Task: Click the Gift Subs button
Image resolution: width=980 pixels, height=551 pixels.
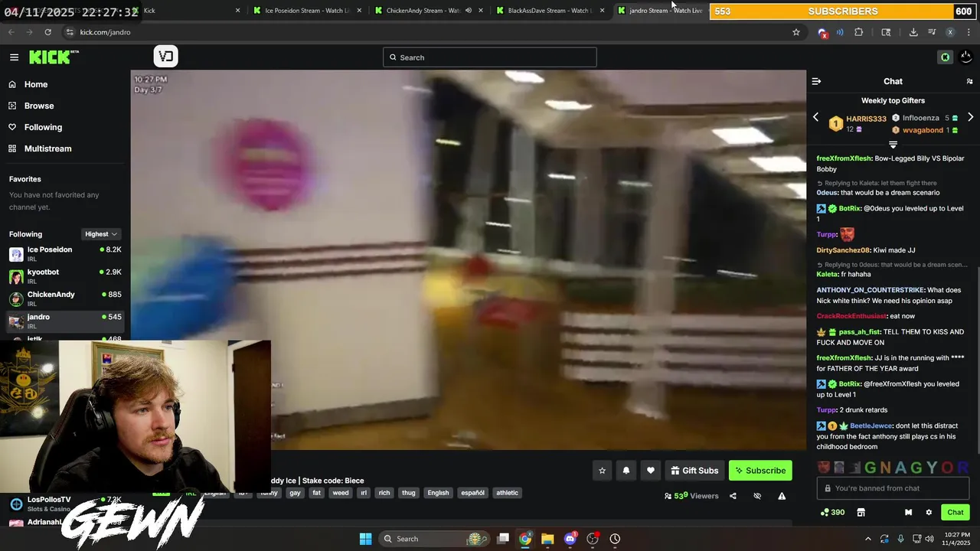Action: tap(694, 471)
